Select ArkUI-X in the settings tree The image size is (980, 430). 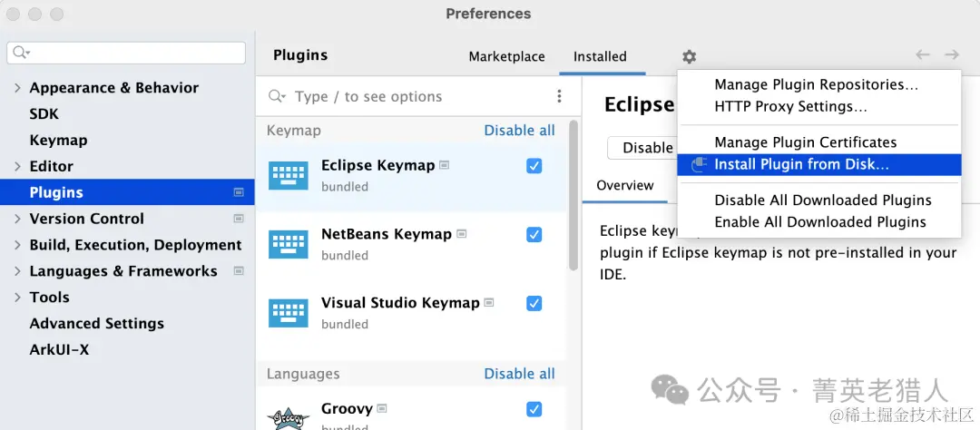click(x=59, y=350)
